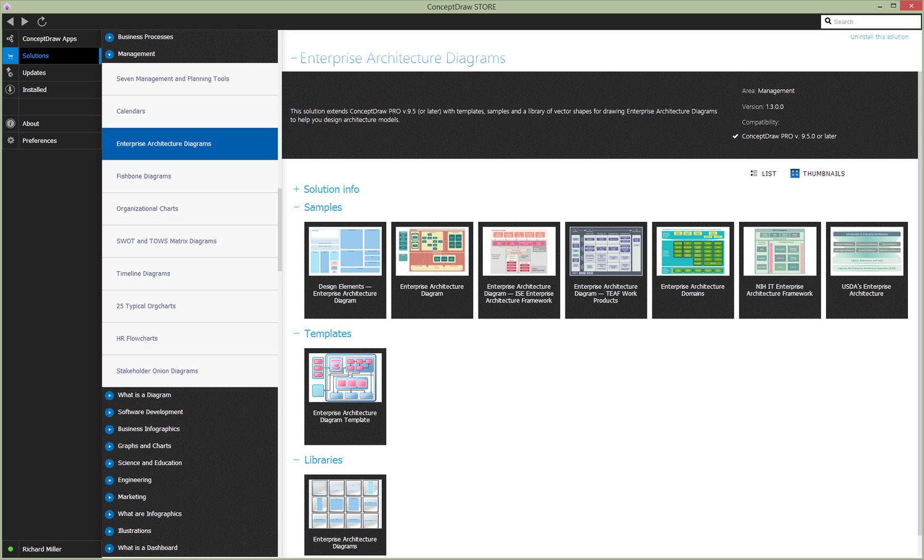The image size is (924, 560).
Task: Open Enterprise Architecture Diagram Template thumbnail
Action: tap(345, 396)
